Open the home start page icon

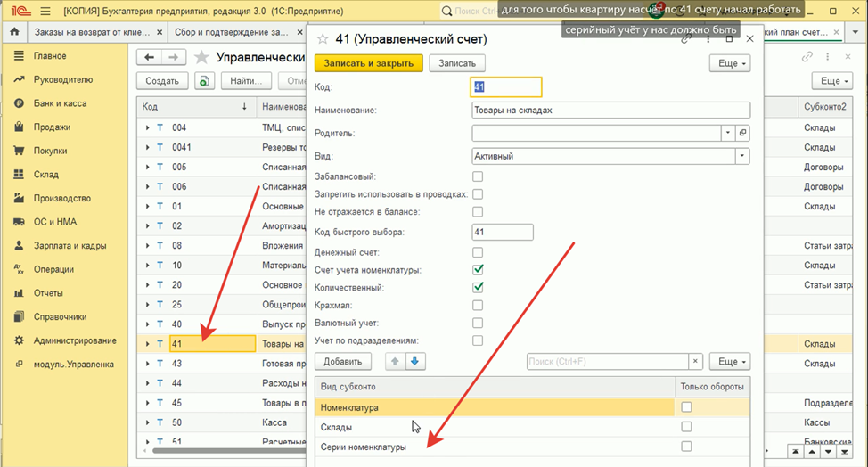(15, 32)
